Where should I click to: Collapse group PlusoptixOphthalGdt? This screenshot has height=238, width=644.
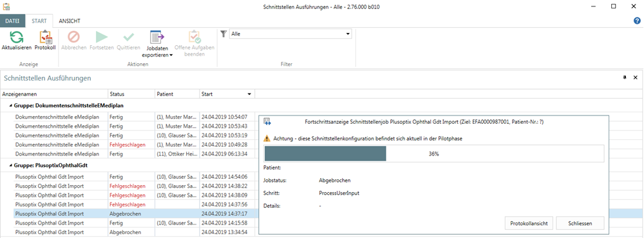(10, 166)
